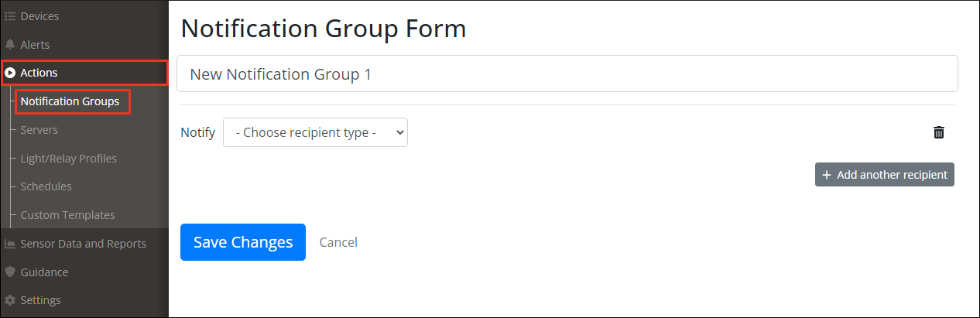980x318 pixels.
Task: Open the Choose recipient type dropdown
Action: pos(315,132)
